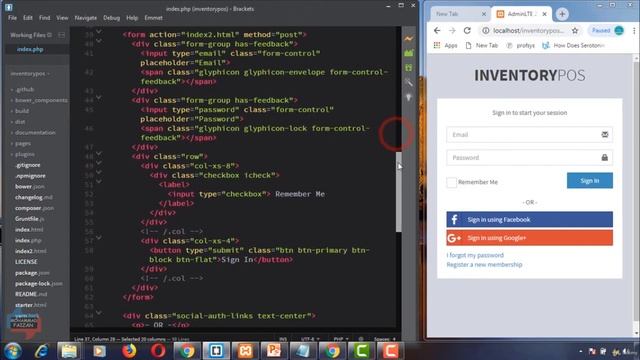
Task: Bookmark this page with star icon
Action: point(575,31)
